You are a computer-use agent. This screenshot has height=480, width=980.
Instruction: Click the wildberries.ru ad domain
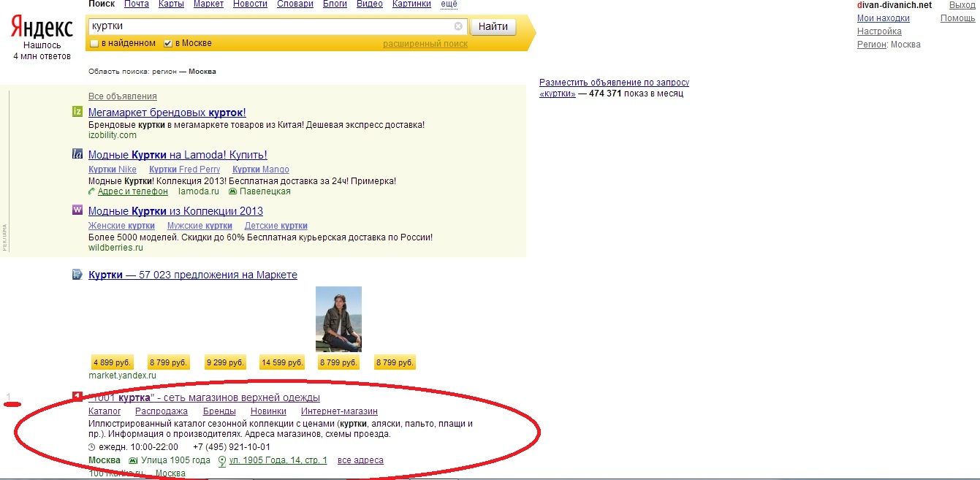click(115, 248)
